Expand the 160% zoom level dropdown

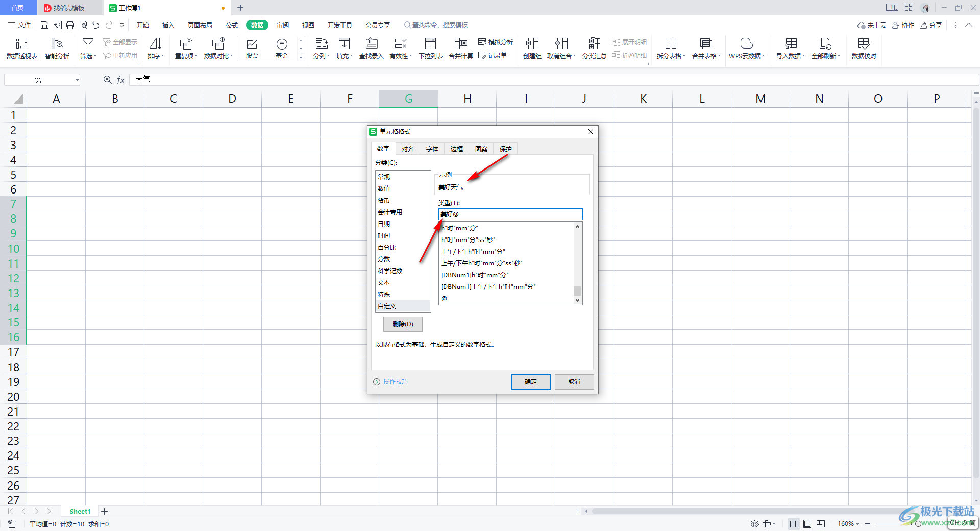(857, 524)
